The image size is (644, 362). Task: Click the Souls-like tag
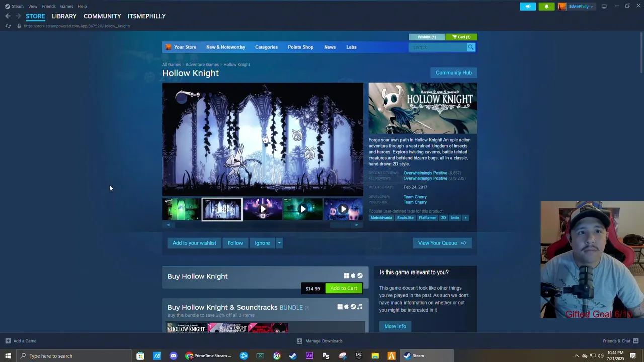click(405, 218)
